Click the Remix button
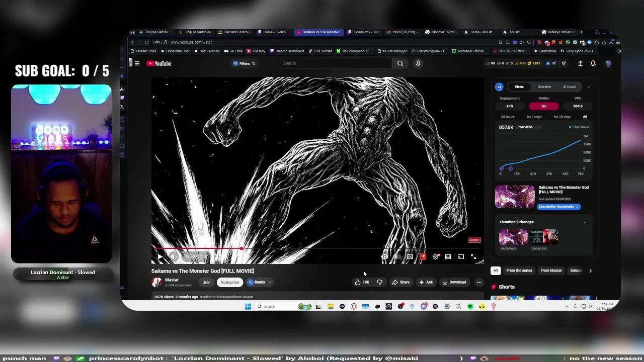Viewport: 644px width, 362px height. [x=257, y=282]
